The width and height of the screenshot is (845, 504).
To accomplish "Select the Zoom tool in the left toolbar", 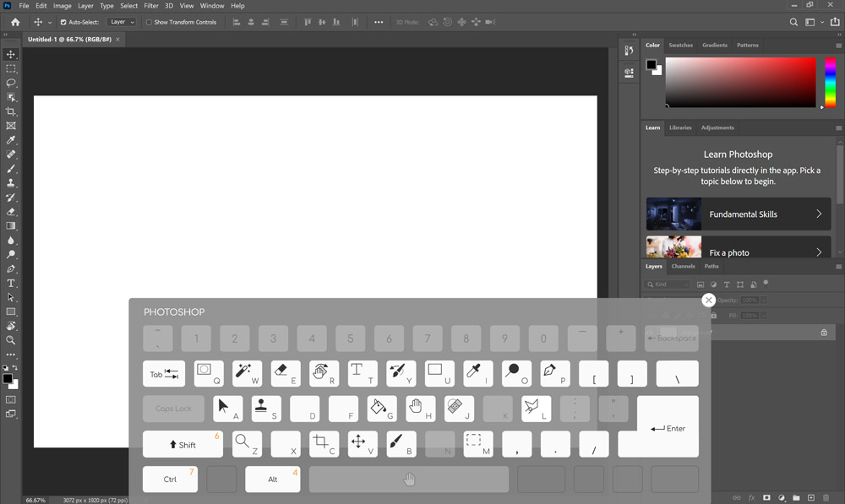I will point(11,340).
